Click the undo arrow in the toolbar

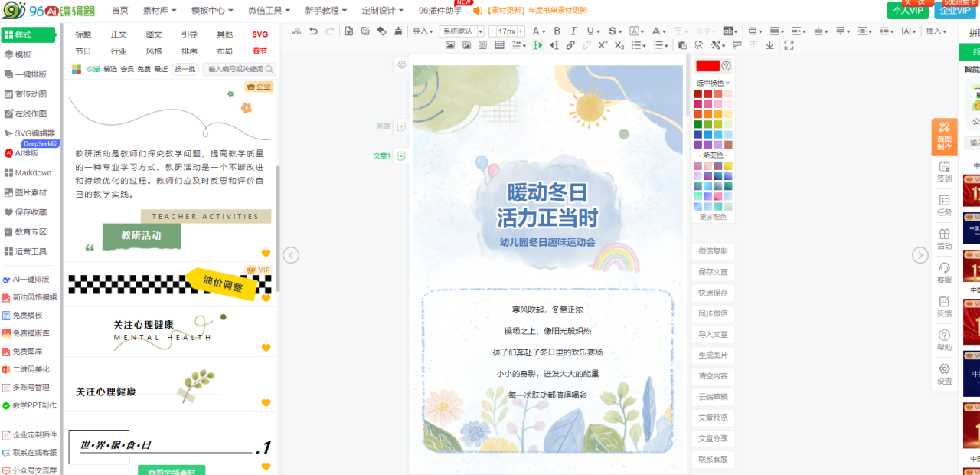(x=313, y=31)
